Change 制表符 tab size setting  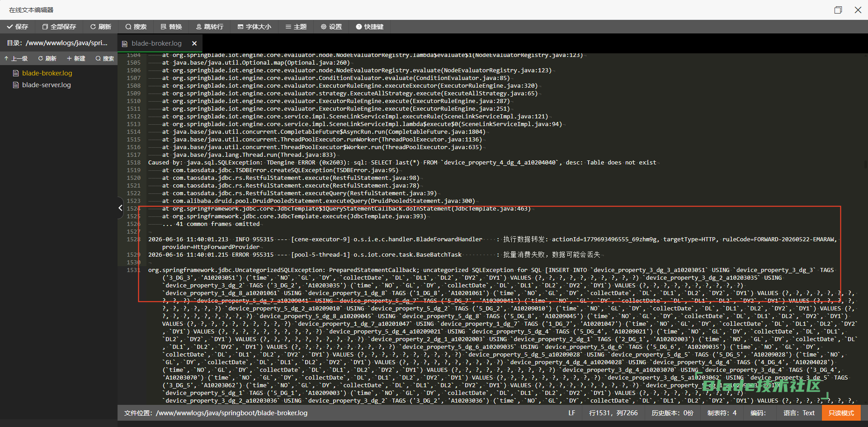722,413
